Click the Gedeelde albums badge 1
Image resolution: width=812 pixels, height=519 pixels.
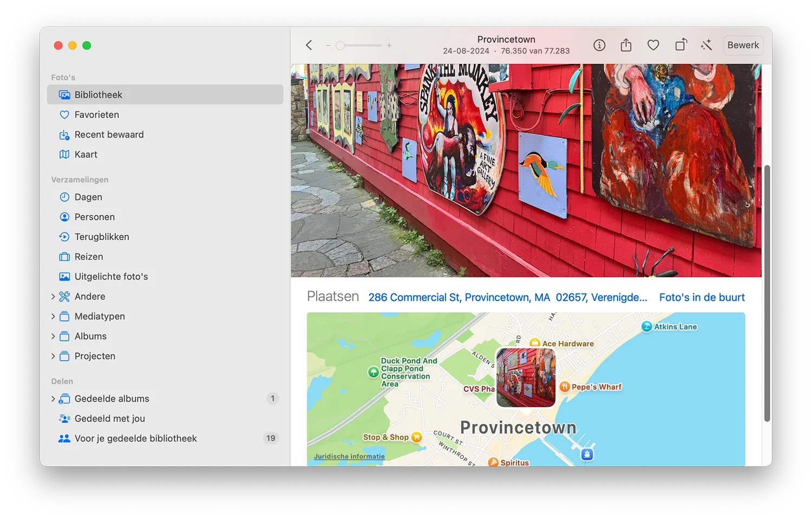(x=272, y=399)
